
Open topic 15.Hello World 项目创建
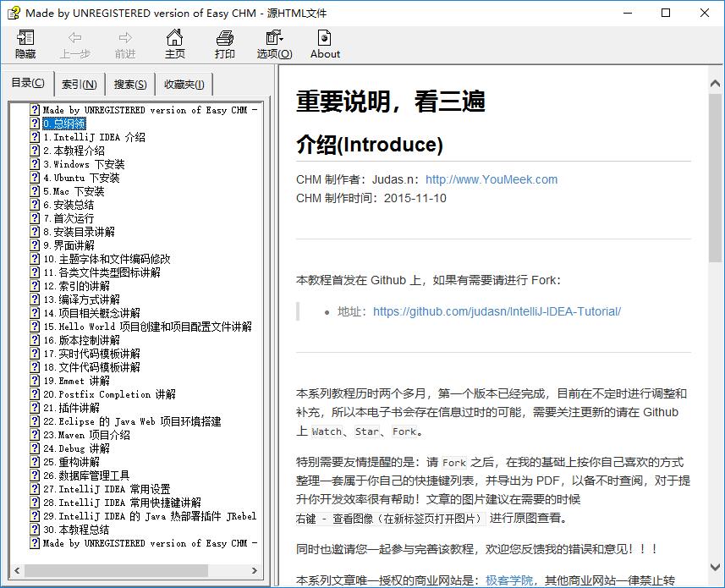coord(147,327)
